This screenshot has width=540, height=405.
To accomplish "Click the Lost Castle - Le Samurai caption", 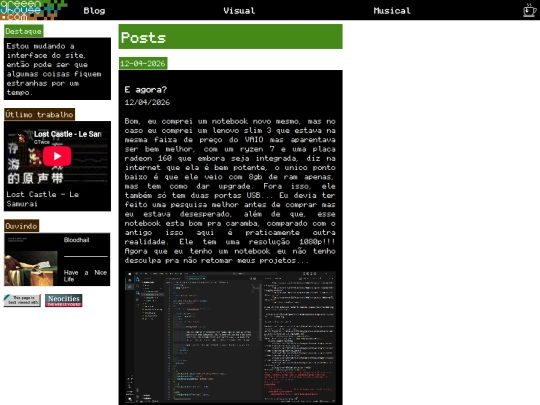I will (43, 199).
